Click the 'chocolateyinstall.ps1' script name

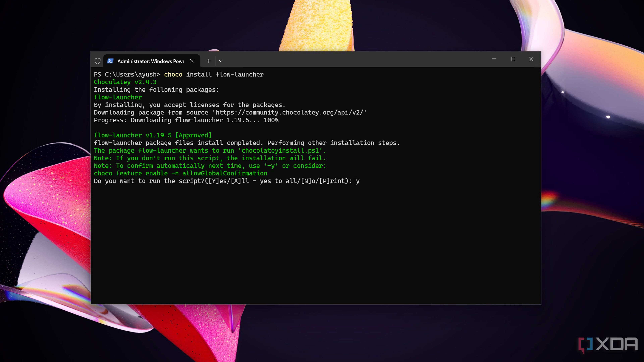(280, 151)
